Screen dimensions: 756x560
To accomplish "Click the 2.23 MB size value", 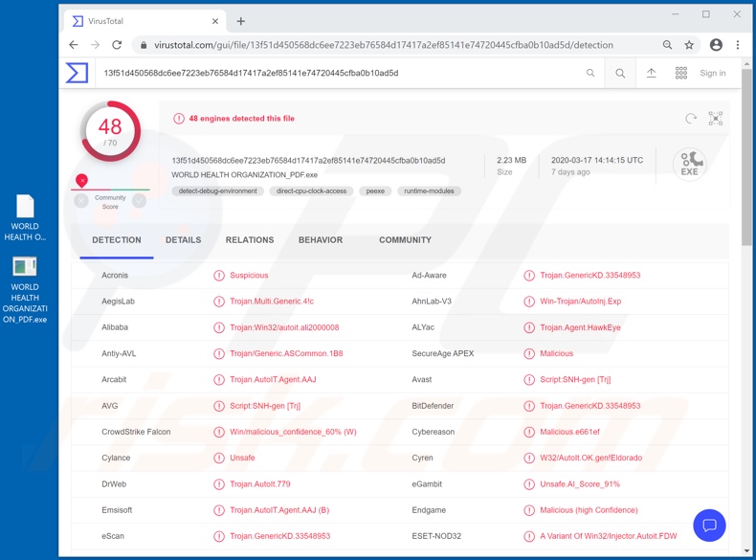I will coord(512,160).
